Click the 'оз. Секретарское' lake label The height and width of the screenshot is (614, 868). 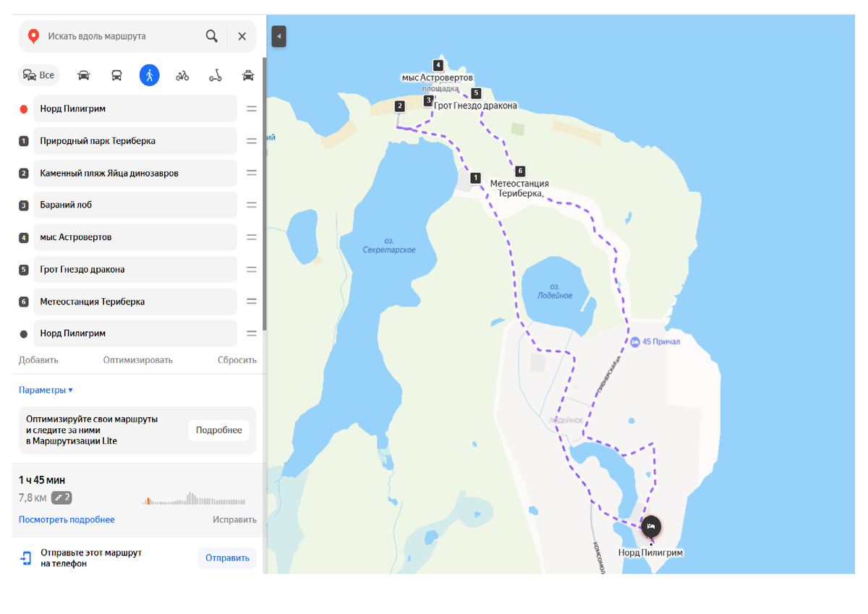tap(389, 246)
